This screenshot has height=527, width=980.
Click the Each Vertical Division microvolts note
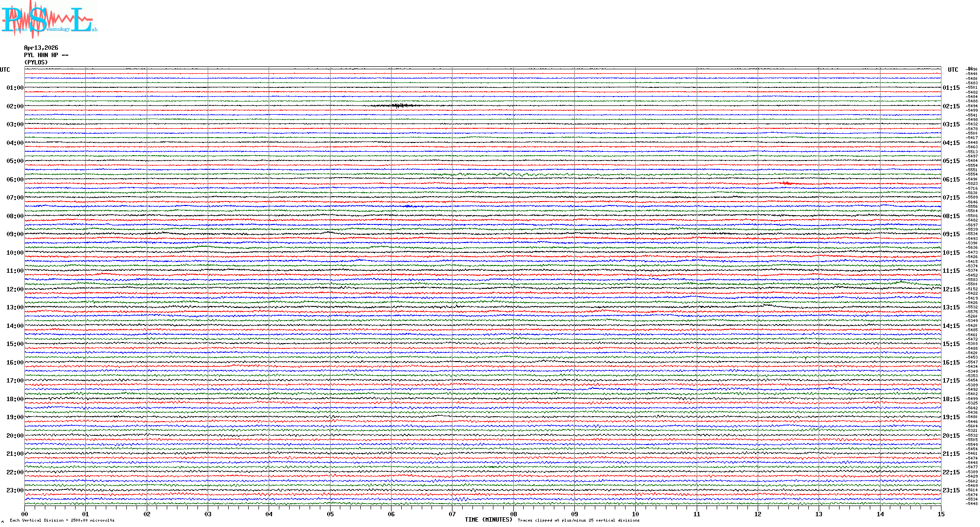(x=62, y=520)
